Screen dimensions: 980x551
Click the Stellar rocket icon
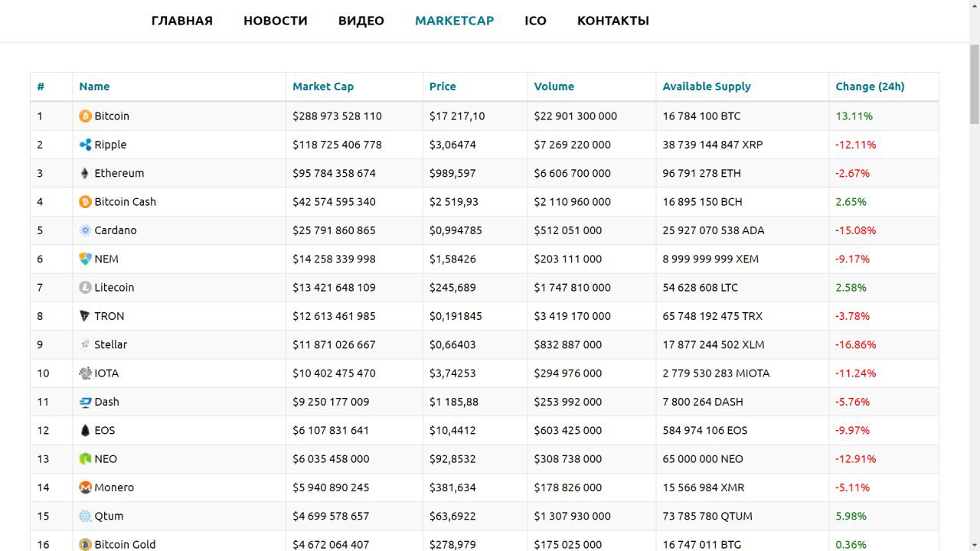pos(85,344)
